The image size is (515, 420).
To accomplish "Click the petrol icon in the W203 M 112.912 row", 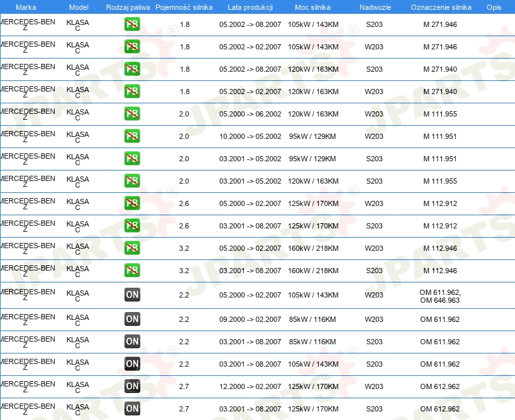I will coord(132,203).
